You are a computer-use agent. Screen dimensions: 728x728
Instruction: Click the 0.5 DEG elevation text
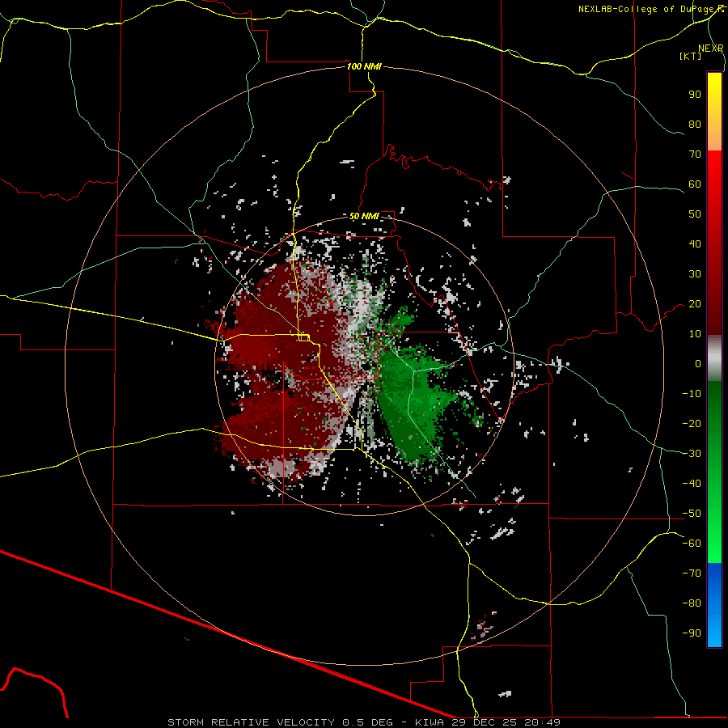368,722
